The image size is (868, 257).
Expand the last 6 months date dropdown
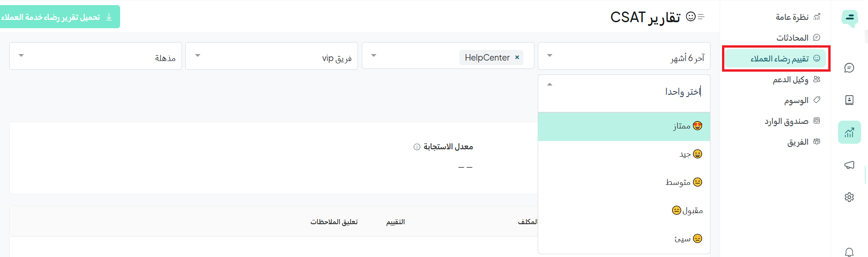624,56
